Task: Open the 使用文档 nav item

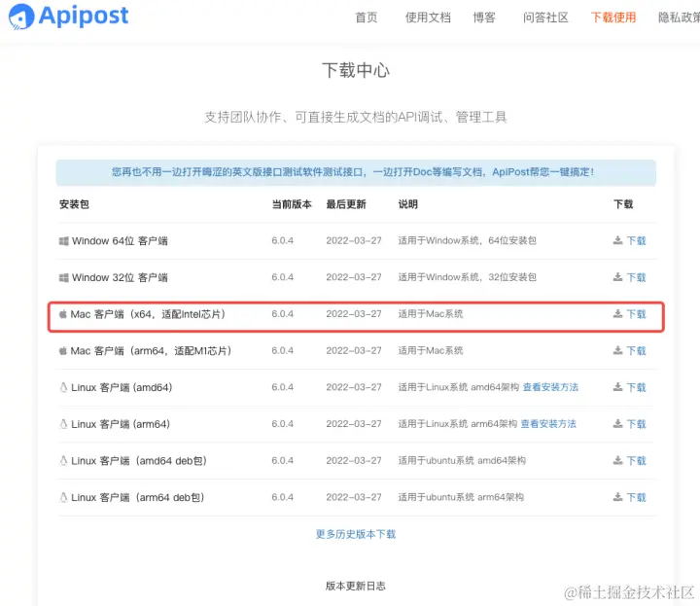Action: point(428,18)
